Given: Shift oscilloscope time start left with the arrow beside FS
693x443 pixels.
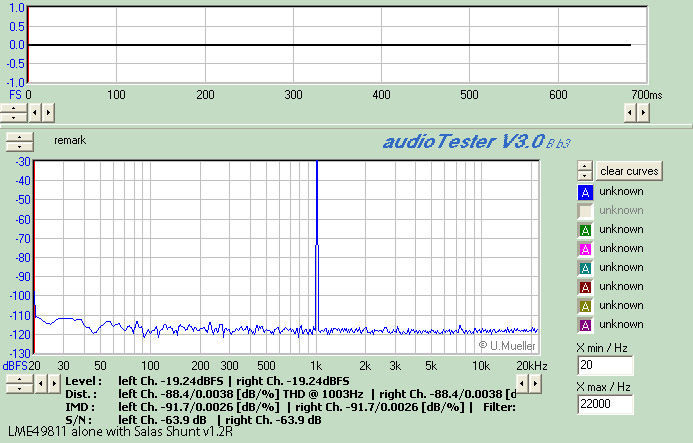Looking at the screenshot, I should click(x=35, y=113).
